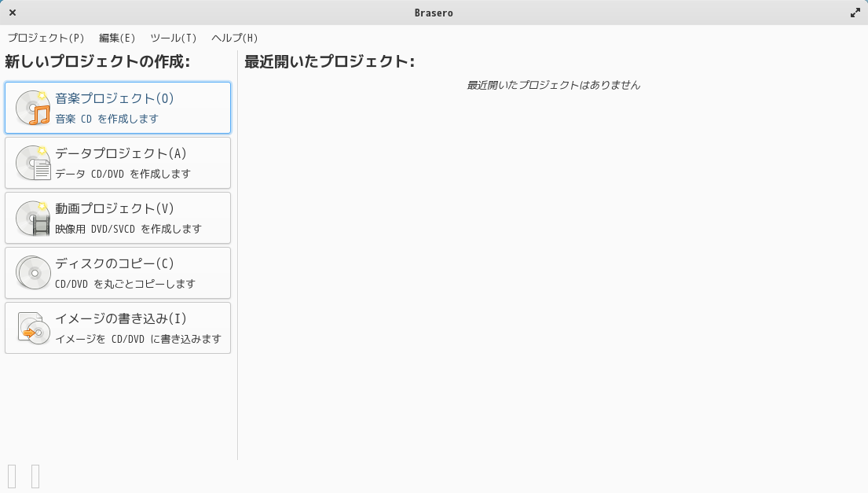Screen dimensions: 868x493
Task: Choose イメージの書き込み(I) burn image
Action: 118,328
